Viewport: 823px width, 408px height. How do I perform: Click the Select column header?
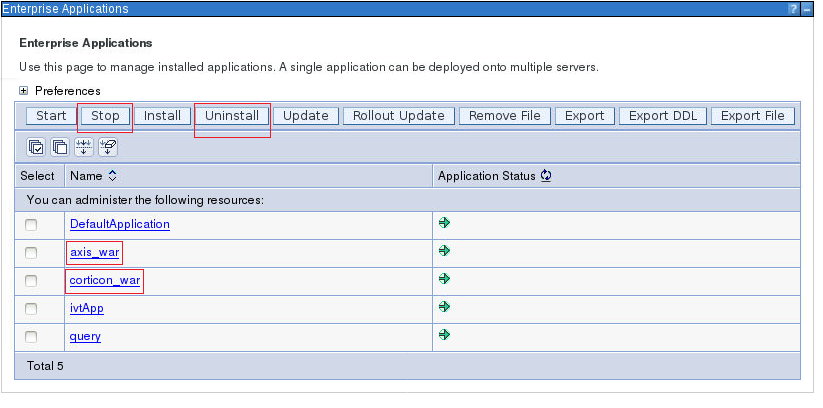[37, 176]
